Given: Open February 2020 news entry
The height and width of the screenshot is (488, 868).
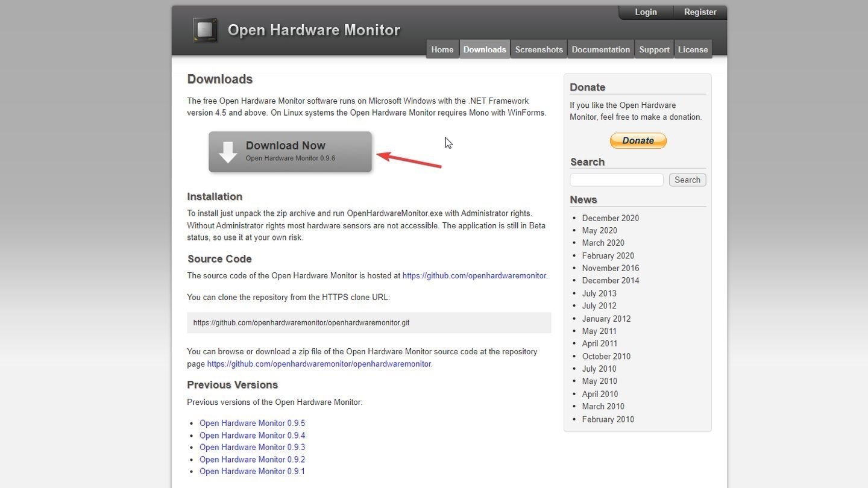Looking at the screenshot, I should coord(608,255).
